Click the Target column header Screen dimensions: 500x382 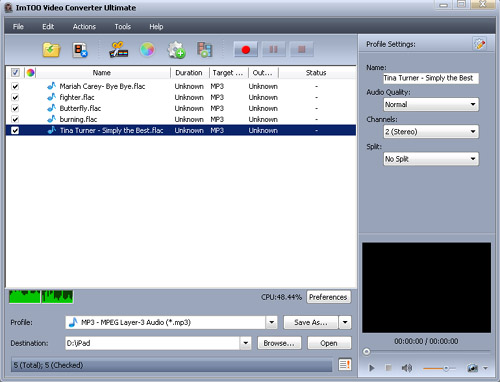click(228, 73)
